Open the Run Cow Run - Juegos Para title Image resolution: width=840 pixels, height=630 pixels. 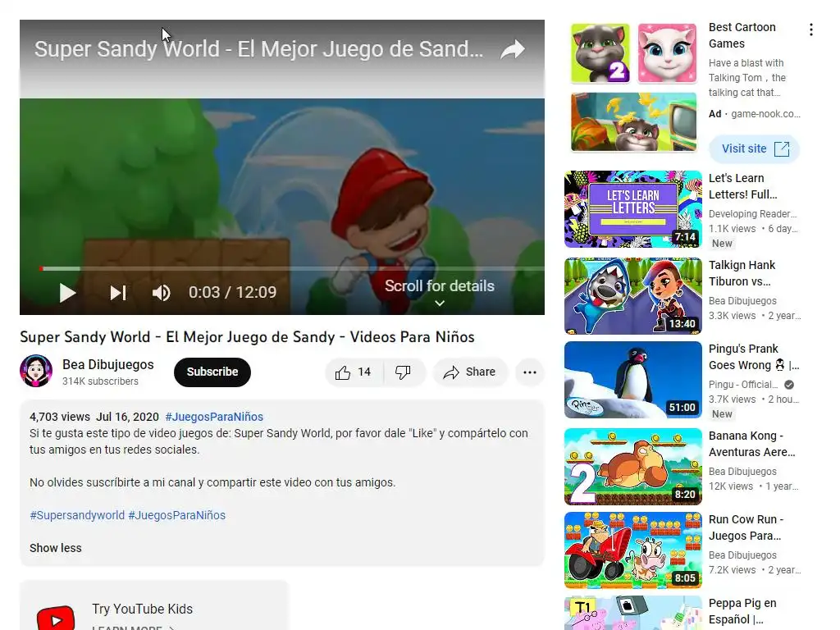point(746,527)
